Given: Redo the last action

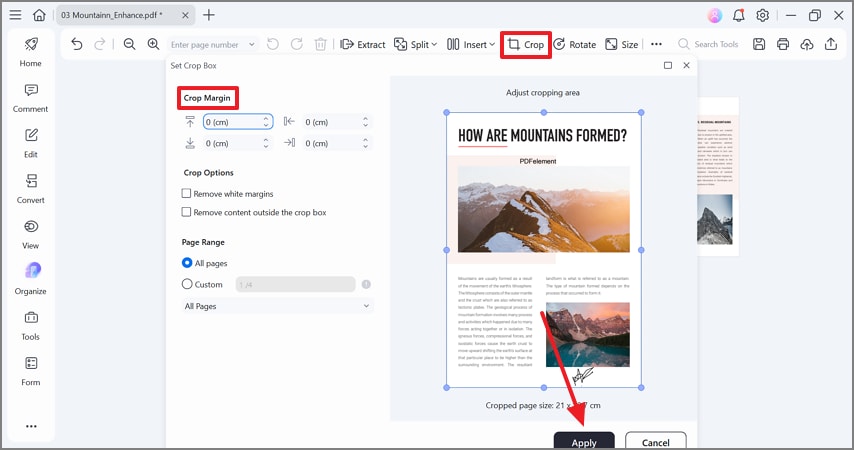Looking at the screenshot, I should tap(100, 44).
